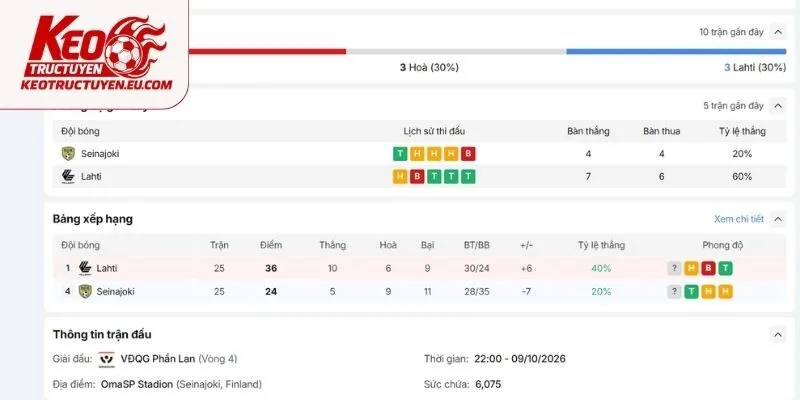
Task: Click the +6 goal difference value
Action: click(527, 268)
